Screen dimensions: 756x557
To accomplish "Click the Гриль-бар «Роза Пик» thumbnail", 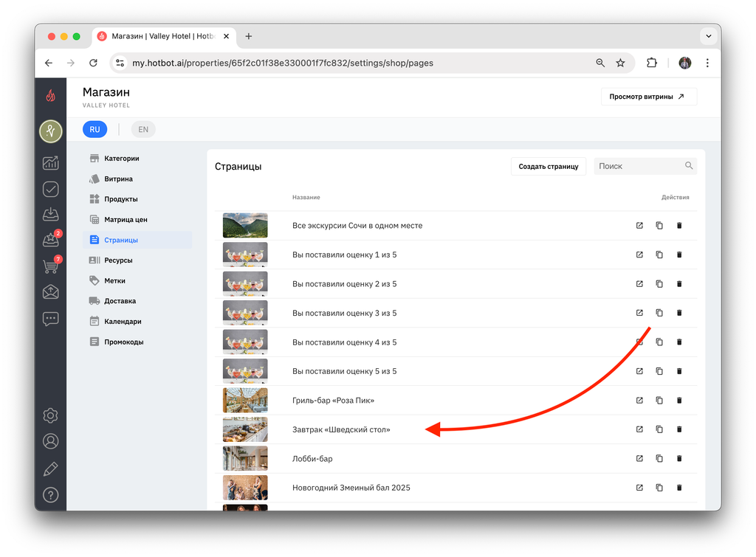I will tap(245, 401).
